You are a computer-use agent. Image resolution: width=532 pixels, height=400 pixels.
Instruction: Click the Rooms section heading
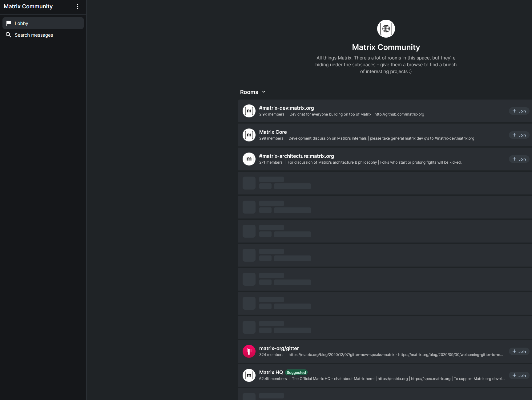click(x=249, y=92)
